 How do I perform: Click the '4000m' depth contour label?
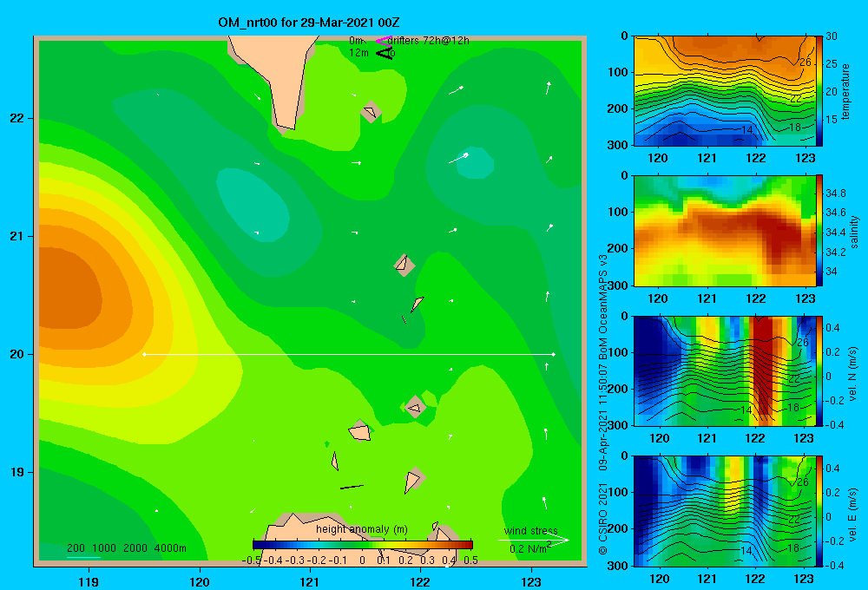pyautogui.click(x=170, y=548)
